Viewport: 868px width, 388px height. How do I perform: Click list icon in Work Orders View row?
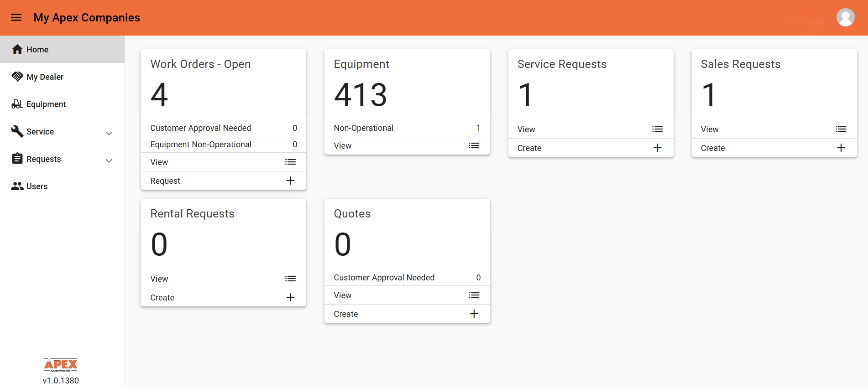point(290,162)
